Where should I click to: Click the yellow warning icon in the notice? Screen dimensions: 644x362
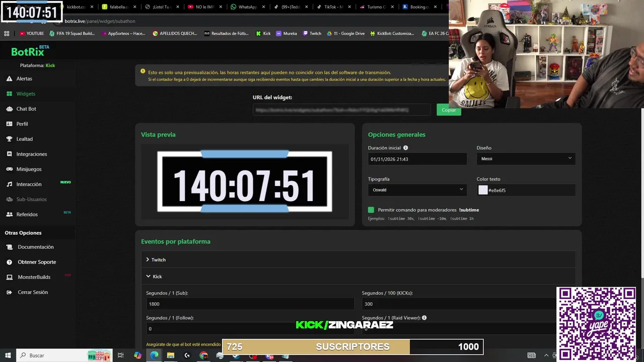pyautogui.click(x=143, y=72)
